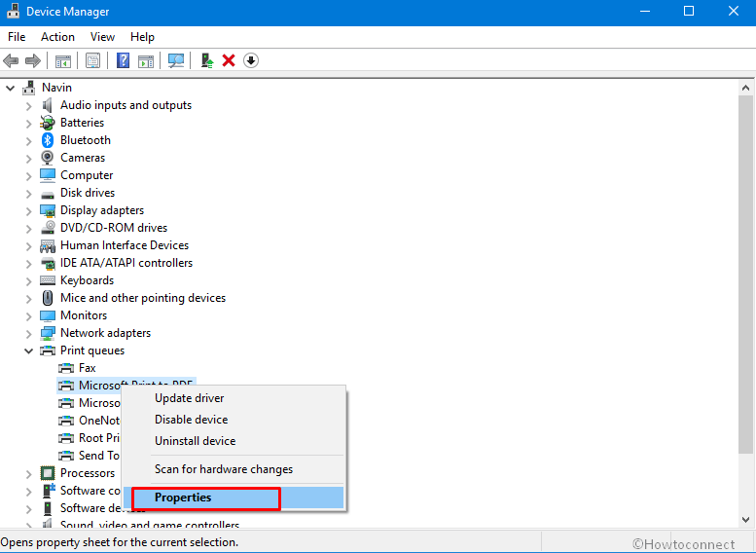Screen dimensions: 756x553
Task: Expand the Display adapters chevron
Action: (x=29, y=211)
